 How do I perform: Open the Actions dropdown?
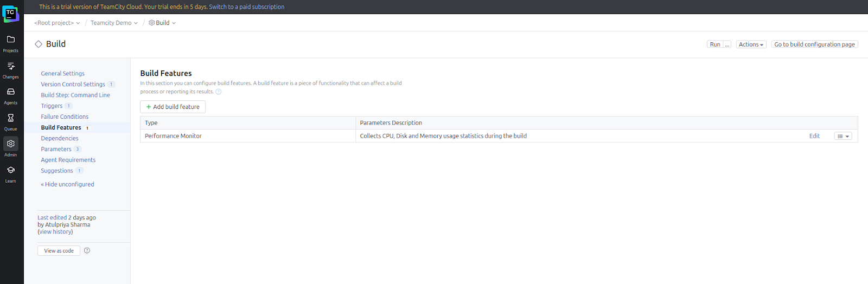[x=751, y=44]
